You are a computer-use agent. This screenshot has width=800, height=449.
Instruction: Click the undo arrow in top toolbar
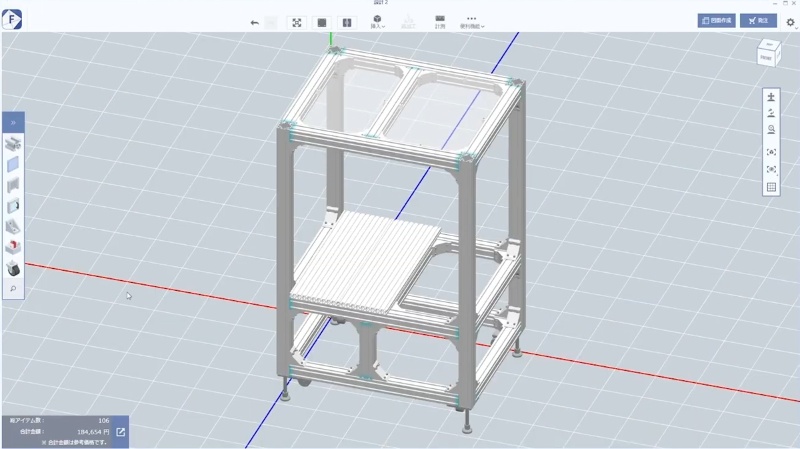point(254,22)
